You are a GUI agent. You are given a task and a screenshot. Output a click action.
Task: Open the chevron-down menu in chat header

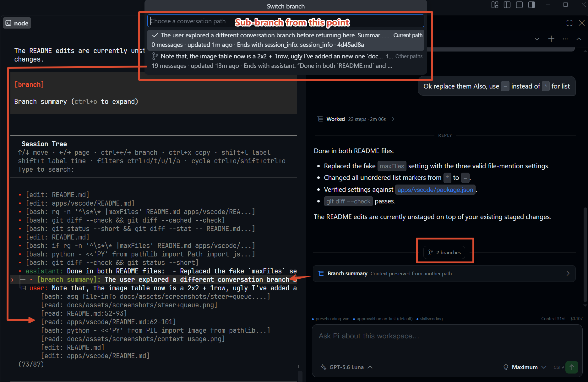(x=537, y=39)
